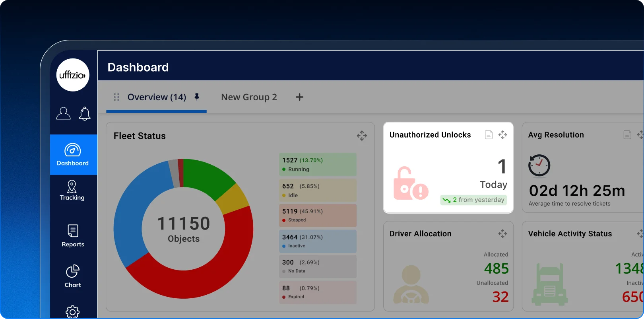Go to Dashboard in the sidebar
The image size is (644, 319).
[74, 155]
